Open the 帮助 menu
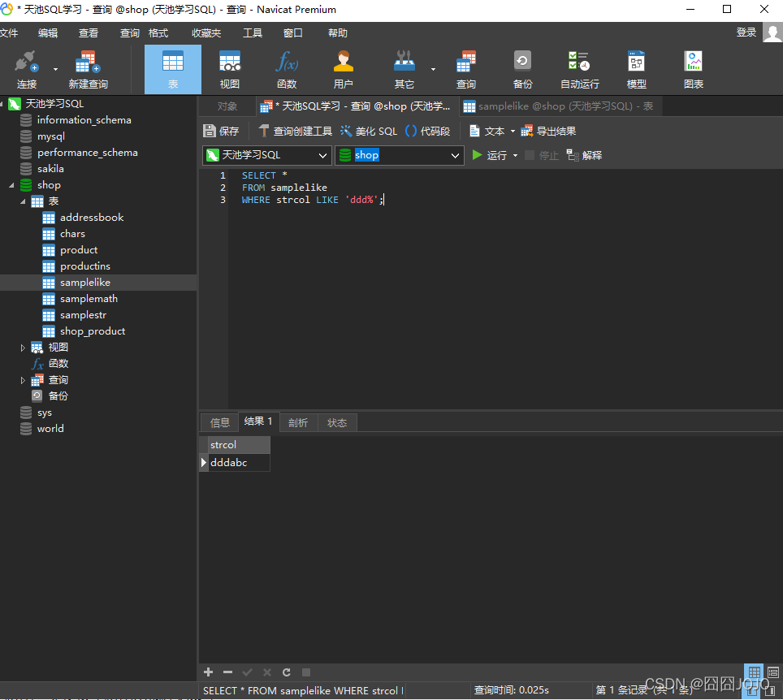Image resolution: width=783 pixels, height=700 pixels. click(338, 33)
